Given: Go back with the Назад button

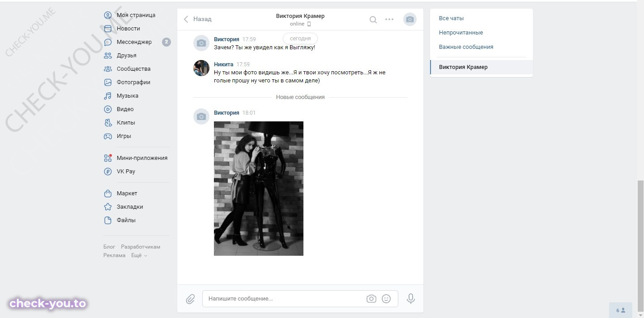Looking at the screenshot, I should (x=197, y=19).
